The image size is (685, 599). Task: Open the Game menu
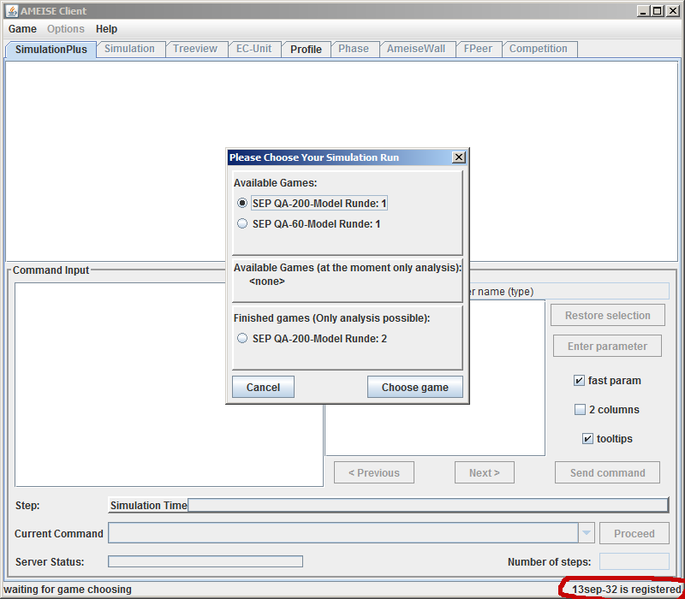(22, 29)
